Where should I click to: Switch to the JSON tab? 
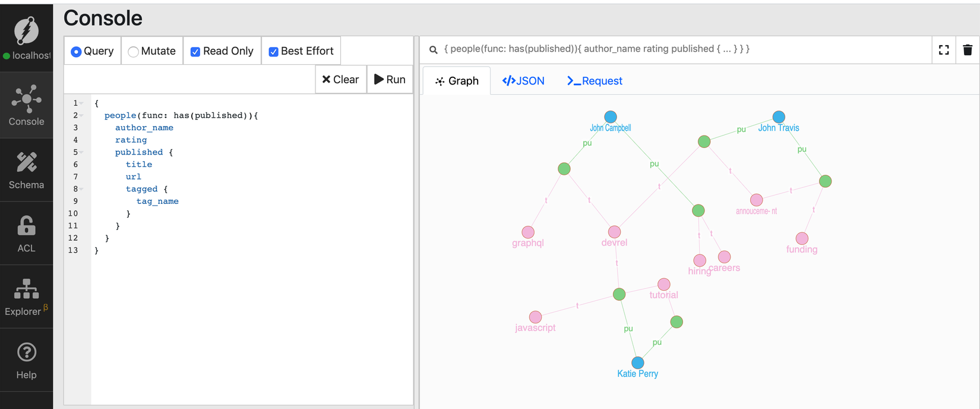coord(523,81)
